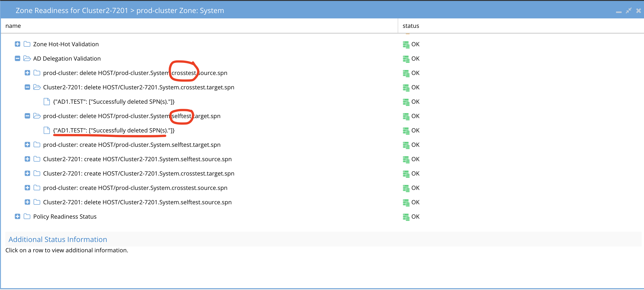644x290 pixels.
Task: Open the Additional Status Information link
Action: tap(58, 239)
